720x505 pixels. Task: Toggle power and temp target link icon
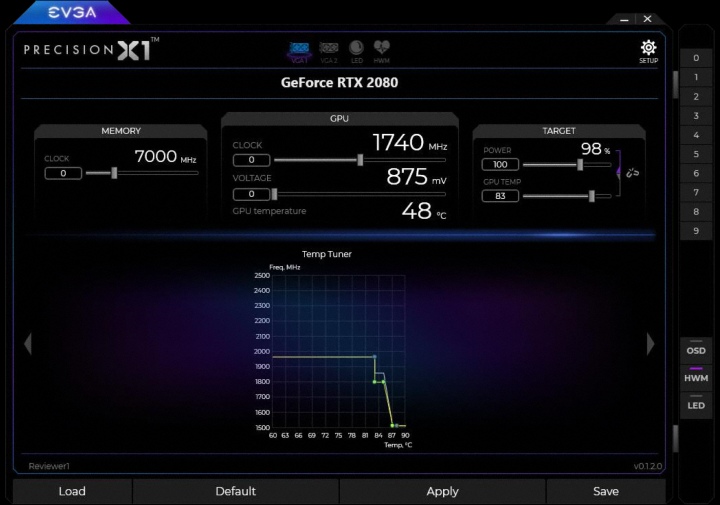[633, 173]
